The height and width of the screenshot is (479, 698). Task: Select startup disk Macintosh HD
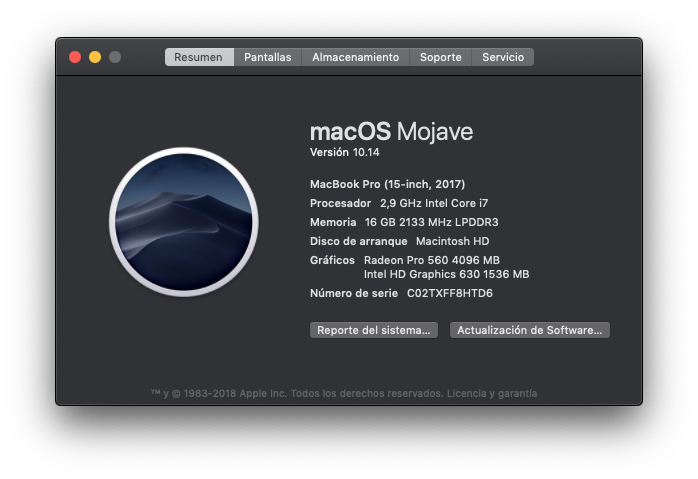coord(452,241)
